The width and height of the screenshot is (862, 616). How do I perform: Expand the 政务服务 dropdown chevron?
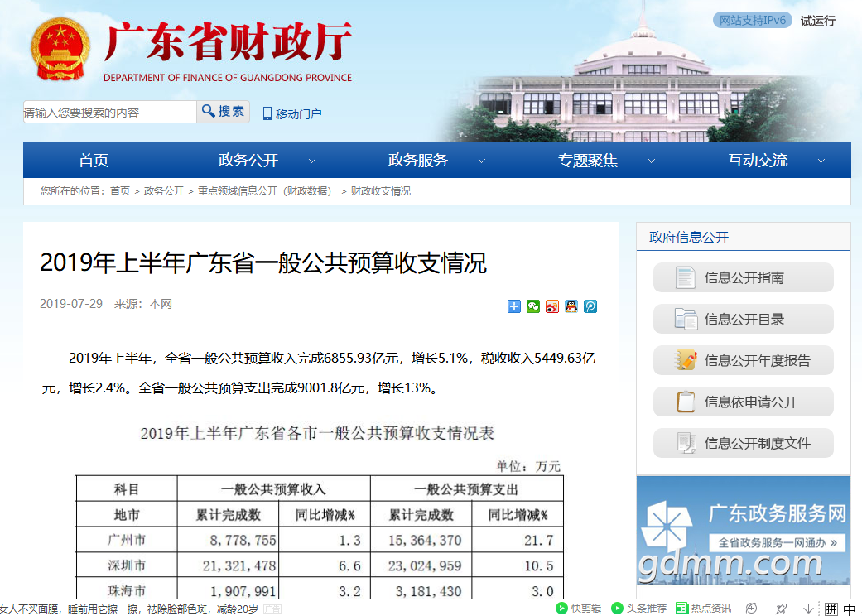click(x=482, y=161)
